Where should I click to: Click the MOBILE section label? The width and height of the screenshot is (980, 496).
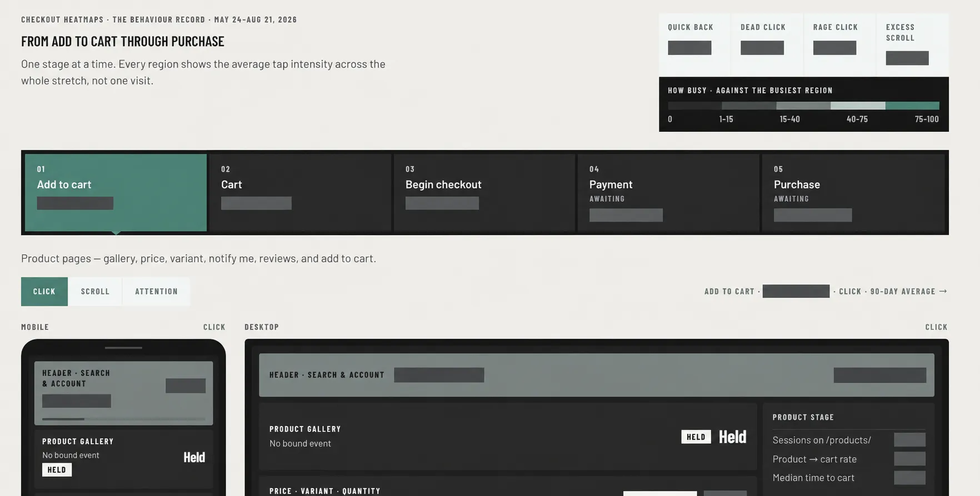(x=35, y=327)
